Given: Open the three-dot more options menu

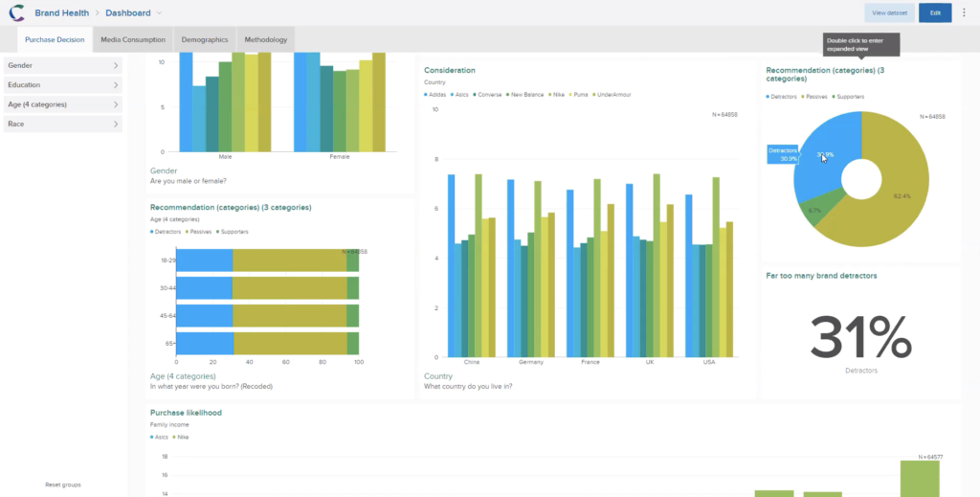Looking at the screenshot, I should pos(964,12).
